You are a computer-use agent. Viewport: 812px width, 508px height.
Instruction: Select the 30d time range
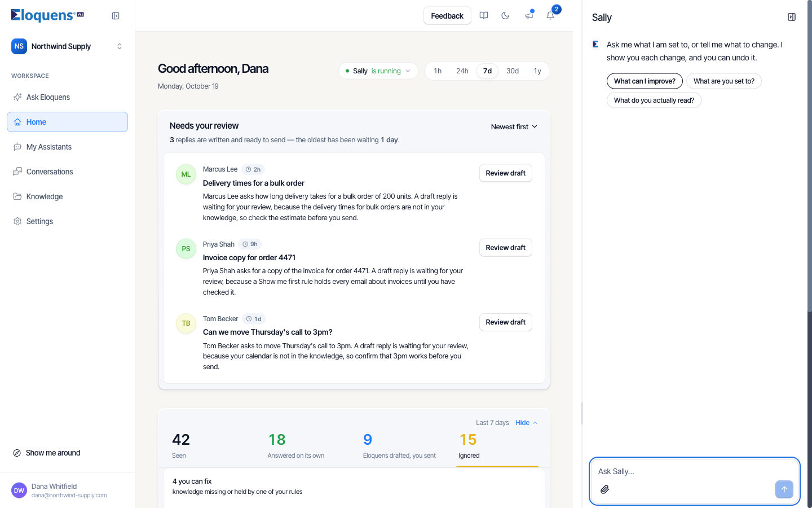click(x=513, y=71)
